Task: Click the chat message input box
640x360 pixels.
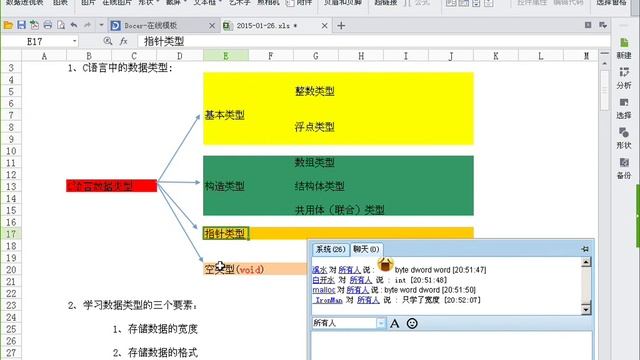Action: (452, 346)
